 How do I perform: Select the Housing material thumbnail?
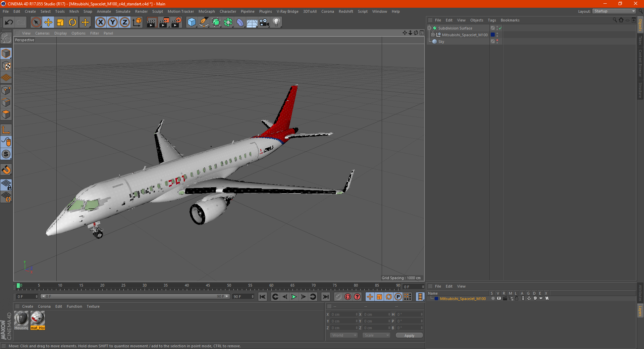click(x=21, y=320)
